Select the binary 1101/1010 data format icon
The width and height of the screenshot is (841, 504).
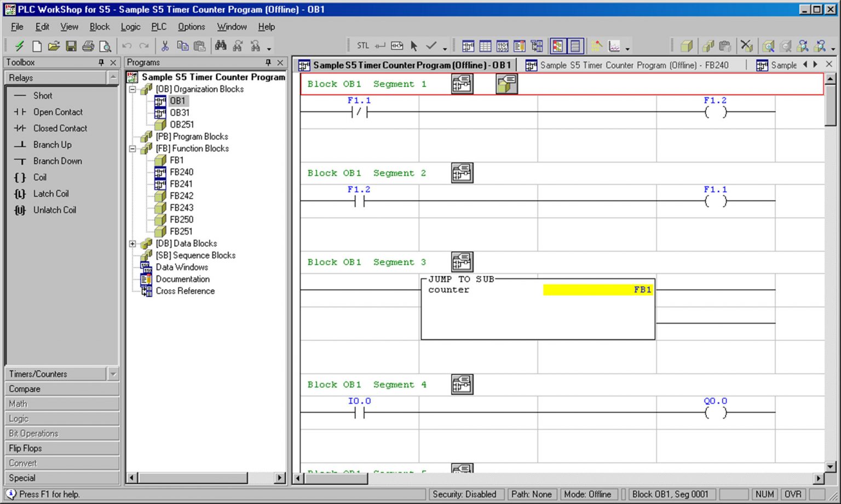502,45
